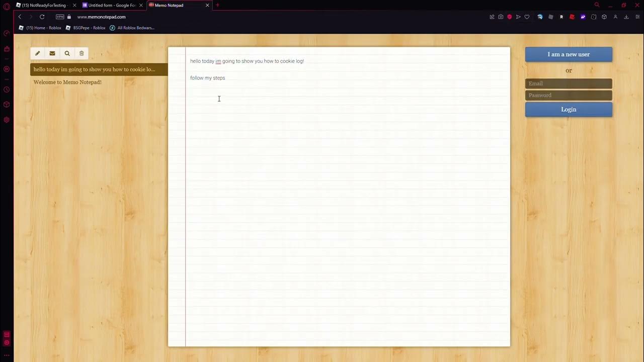Image resolution: width=644 pixels, height=362 pixels.
Task: Click the red Roblox extension icon
Action: (x=572, y=17)
